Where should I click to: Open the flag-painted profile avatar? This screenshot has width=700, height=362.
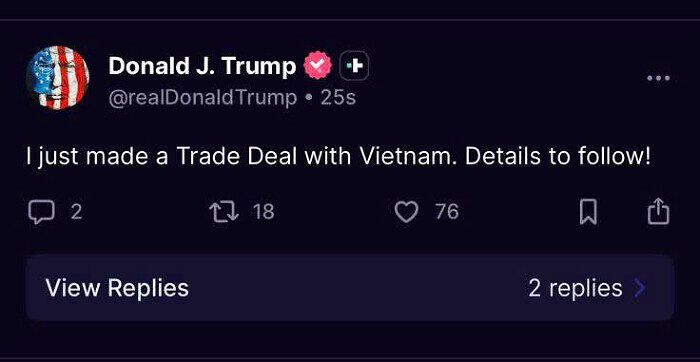coord(58,78)
